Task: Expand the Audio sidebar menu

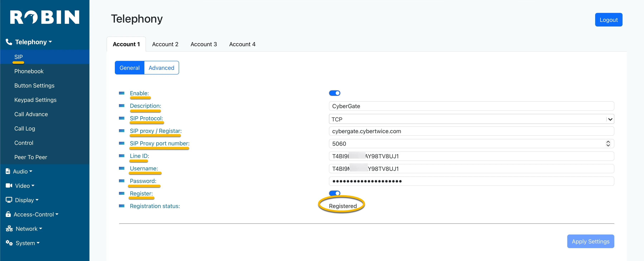Action: (23, 171)
